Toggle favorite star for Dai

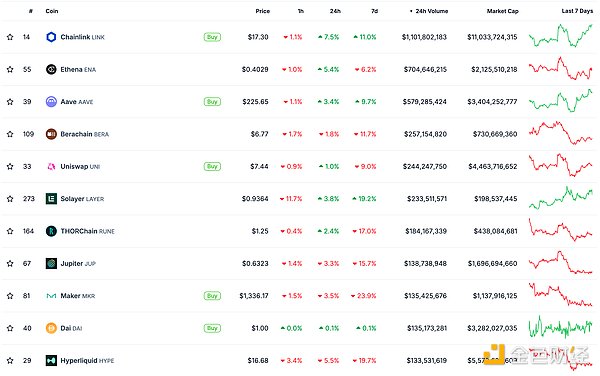click(10, 328)
